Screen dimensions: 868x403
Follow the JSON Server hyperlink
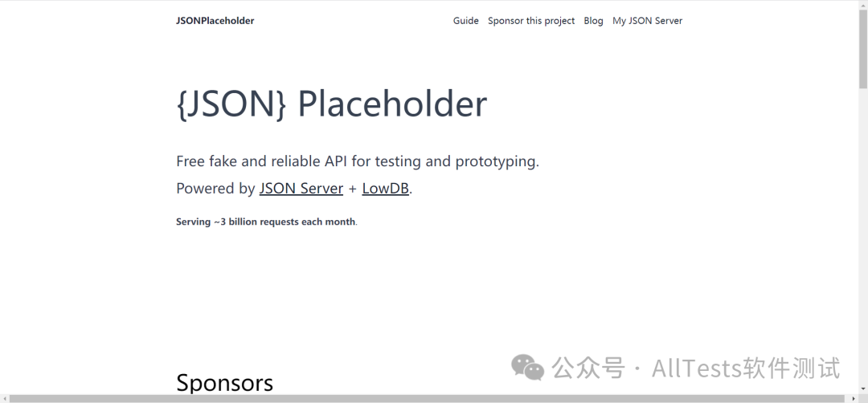(x=301, y=189)
